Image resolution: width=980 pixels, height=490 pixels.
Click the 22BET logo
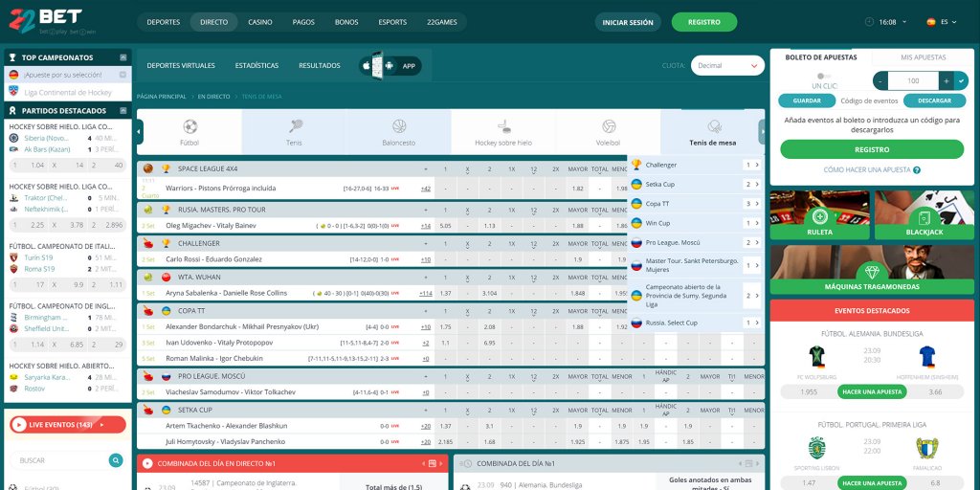point(46,21)
